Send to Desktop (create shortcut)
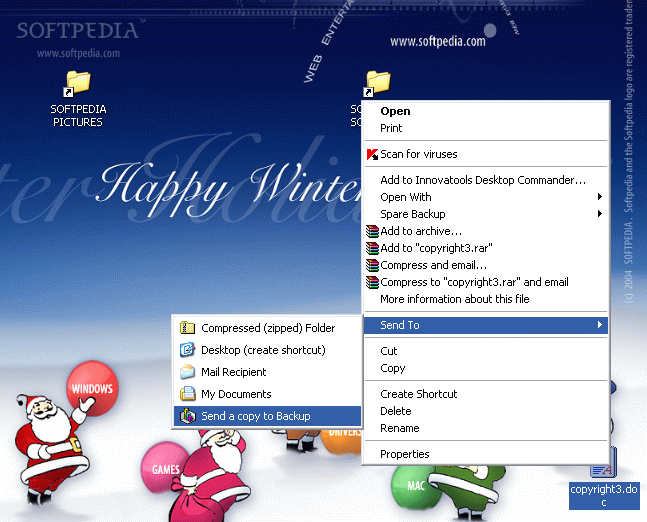 click(267, 350)
